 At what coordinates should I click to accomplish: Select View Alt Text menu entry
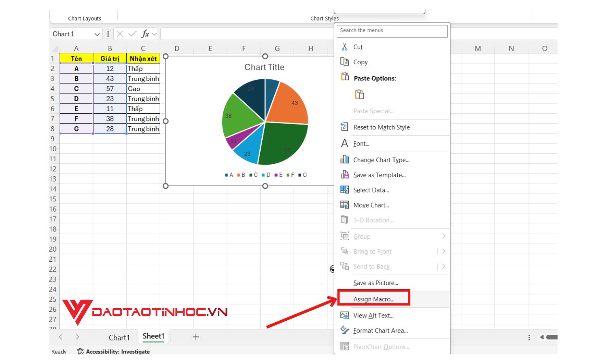[374, 315]
